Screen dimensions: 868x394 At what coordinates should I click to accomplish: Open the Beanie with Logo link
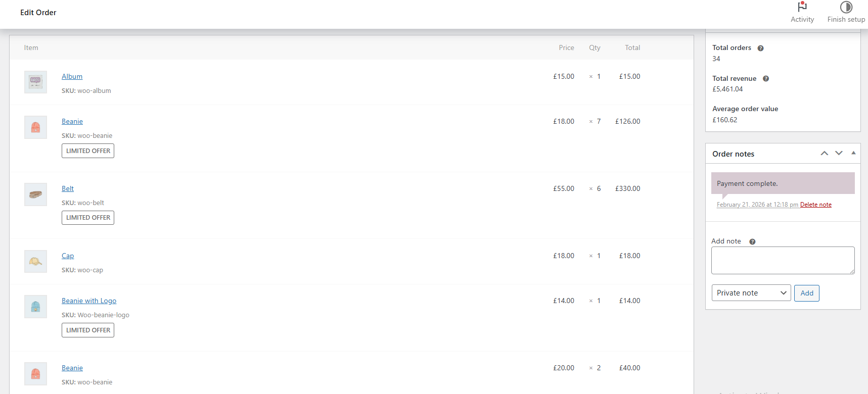(89, 301)
